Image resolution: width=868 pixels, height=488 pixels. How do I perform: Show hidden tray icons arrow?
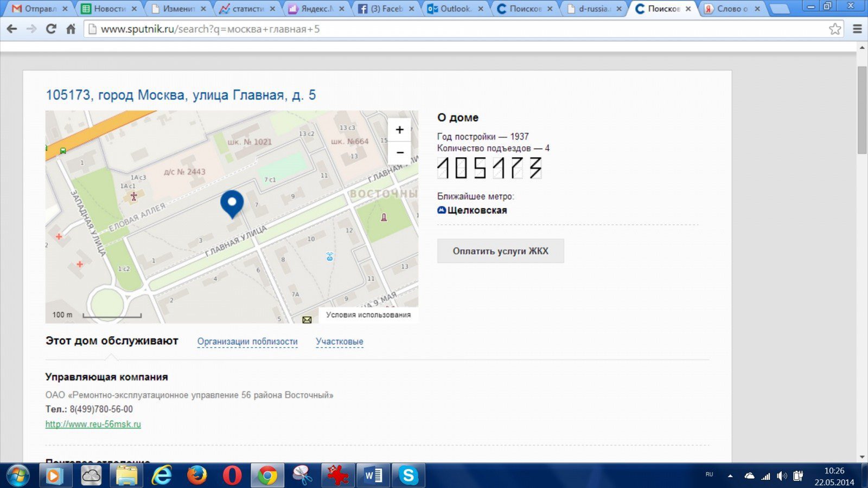coord(730,476)
